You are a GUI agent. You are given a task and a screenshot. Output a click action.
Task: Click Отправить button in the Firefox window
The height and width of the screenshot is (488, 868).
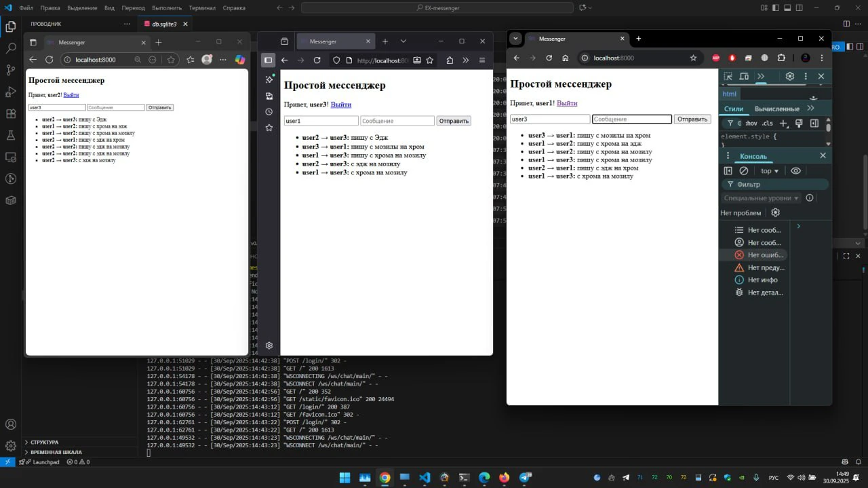click(454, 121)
